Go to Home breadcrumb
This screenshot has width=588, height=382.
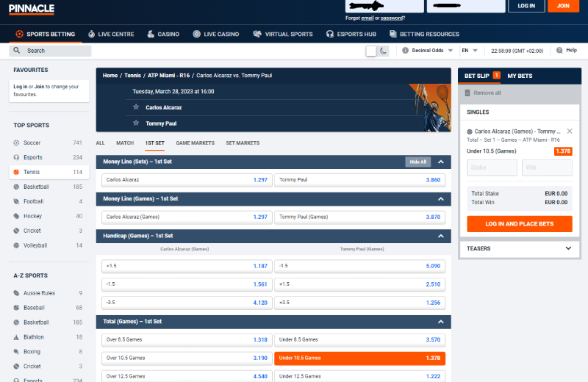point(110,76)
